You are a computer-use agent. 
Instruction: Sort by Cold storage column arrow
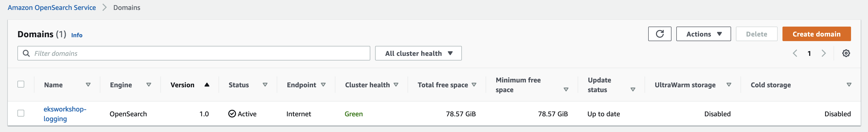[x=849, y=85]
